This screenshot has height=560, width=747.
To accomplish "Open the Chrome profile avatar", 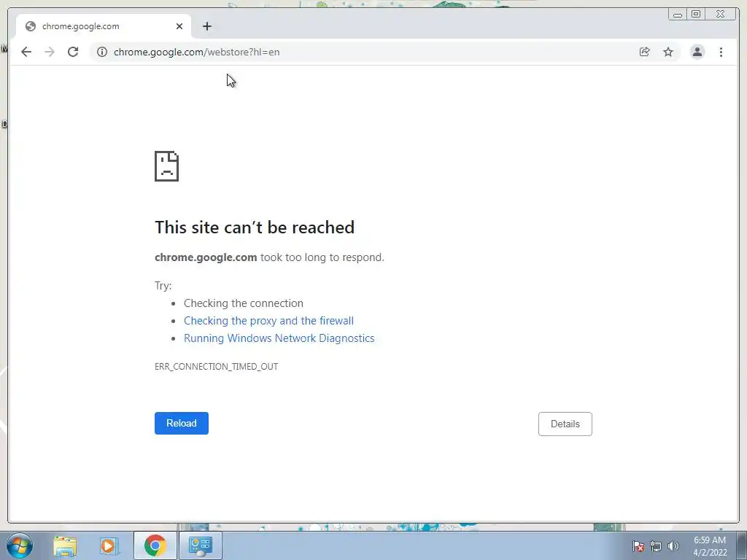I will [697, 52].
